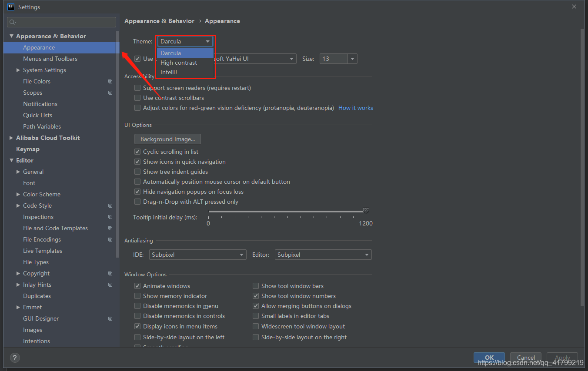
Task: Click project-level icon next to Inlay Hints
Action: [110, 285]
